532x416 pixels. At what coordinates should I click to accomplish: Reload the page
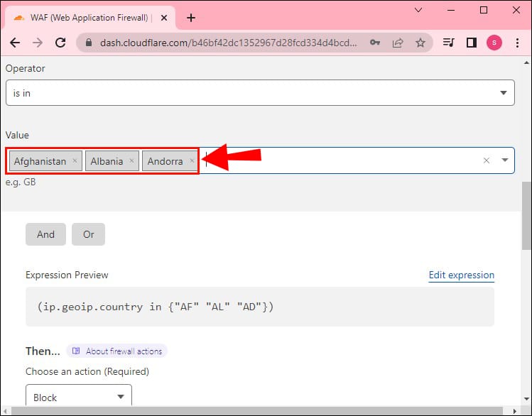[60, 43]
